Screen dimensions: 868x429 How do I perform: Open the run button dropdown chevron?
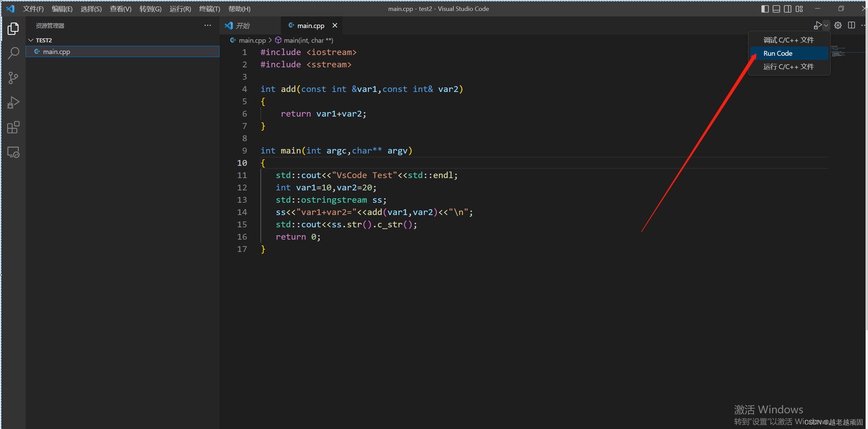pos(826,25)
